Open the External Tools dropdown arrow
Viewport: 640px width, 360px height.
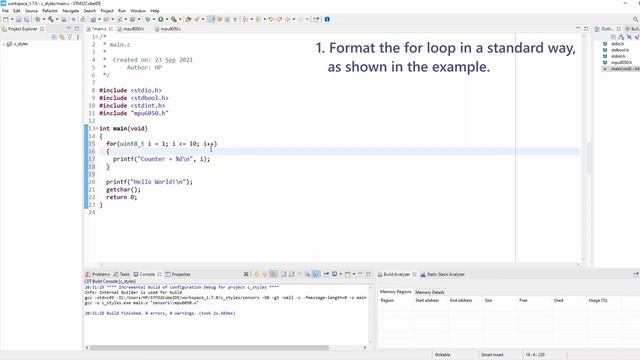(x=180, y=19)
